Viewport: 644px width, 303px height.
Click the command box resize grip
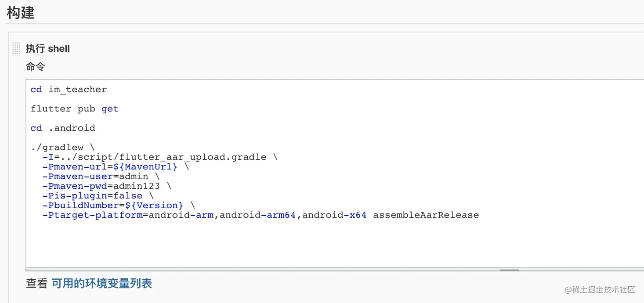(x=509, y=269)
